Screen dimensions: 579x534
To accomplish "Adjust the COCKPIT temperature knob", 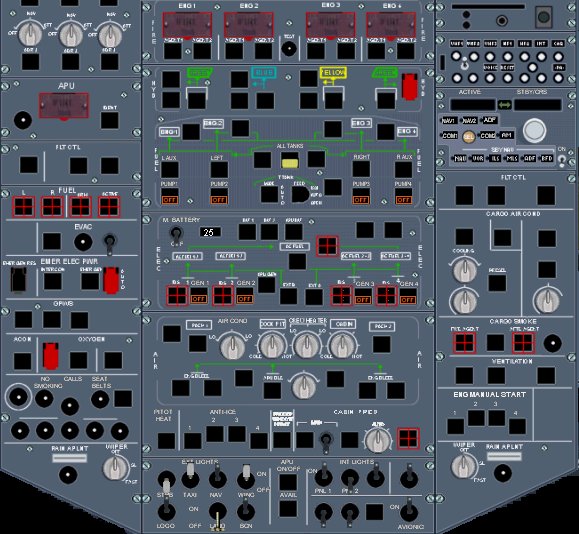I will [273, 345].
